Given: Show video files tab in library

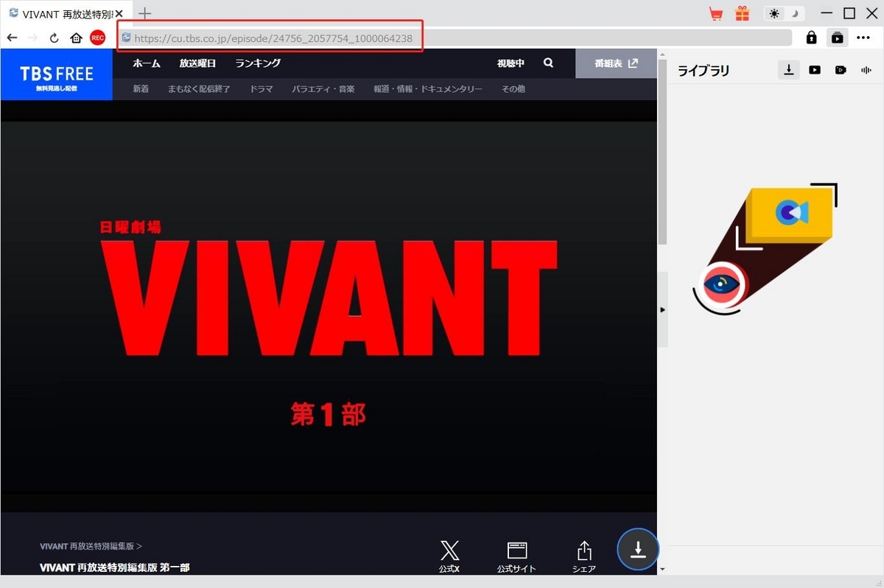Looking at the screenshot, I should [815, 70].
